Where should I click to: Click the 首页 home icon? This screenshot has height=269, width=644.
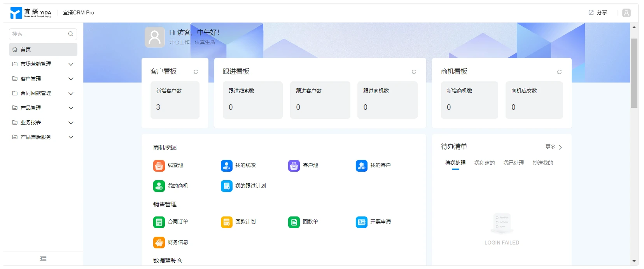pos(15,49)
